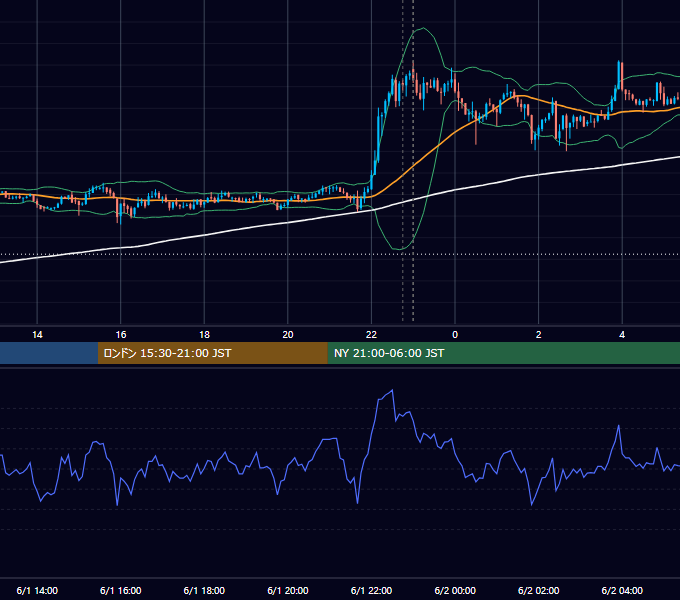
Task: Click the 6/1 20:00 date label
Action: point(288,590)
